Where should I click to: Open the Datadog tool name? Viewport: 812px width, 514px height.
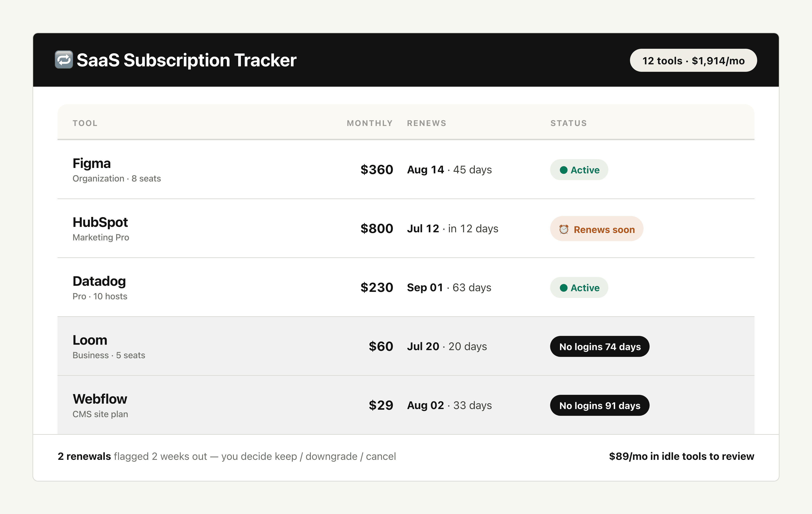pyautogui.click(x=99, y=281)
